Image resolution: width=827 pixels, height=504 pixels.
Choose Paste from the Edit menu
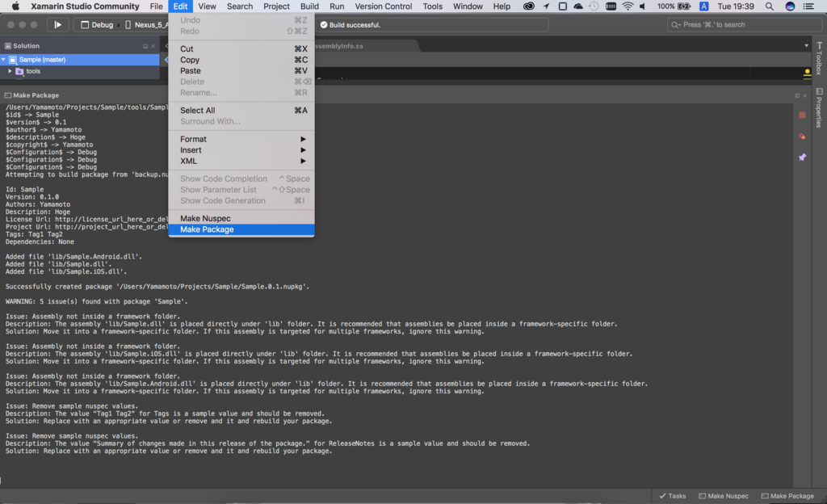(x=241, y=70)
